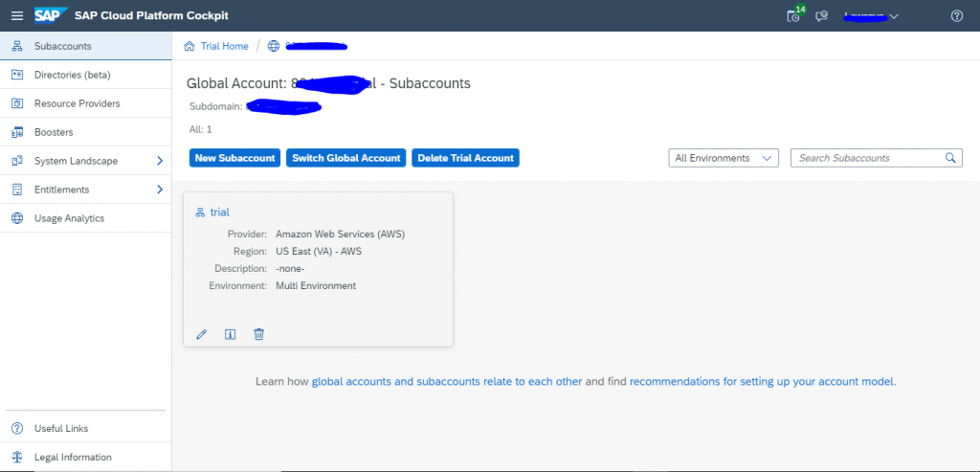Click the Boosters sidebar icon
The image size is (980, 472).
coord(17,132)
